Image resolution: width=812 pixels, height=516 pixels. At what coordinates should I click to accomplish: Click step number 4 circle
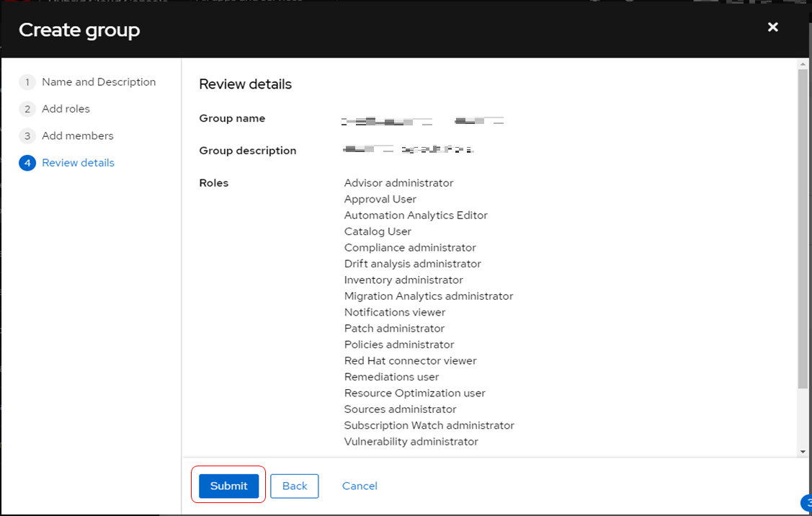tap(27, 163)
